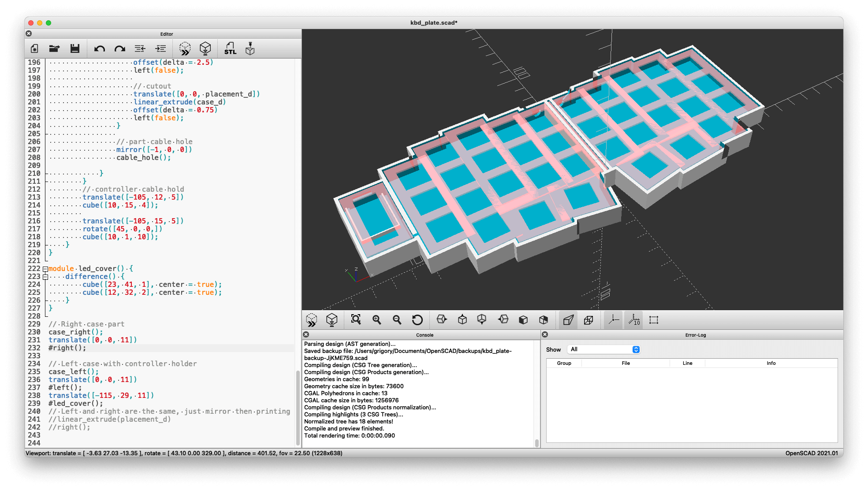Open the Show filter dropdown in Error-Log
Screen dimensions: 868x490
604,349
